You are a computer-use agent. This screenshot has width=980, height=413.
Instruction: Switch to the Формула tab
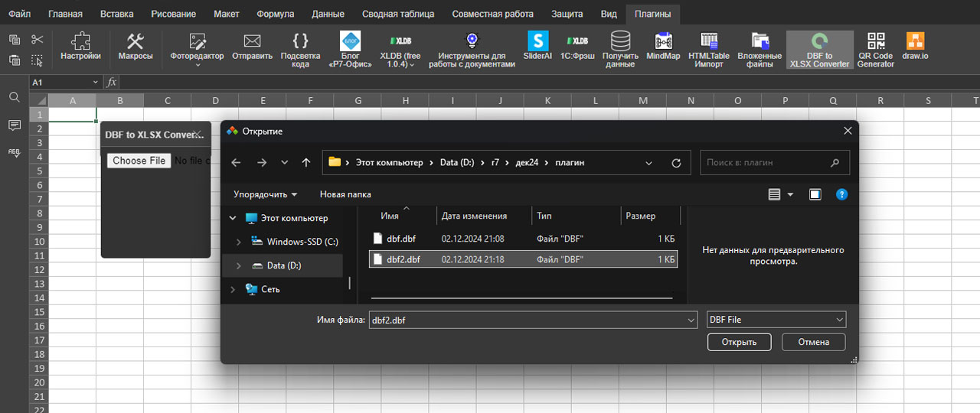(276, 14)
